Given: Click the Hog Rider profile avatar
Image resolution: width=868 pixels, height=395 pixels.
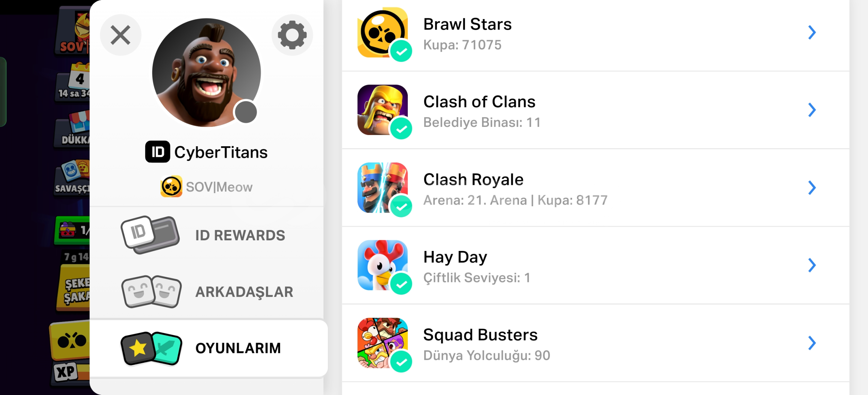Looking at the screenshot, I should [x=206, y=72].
